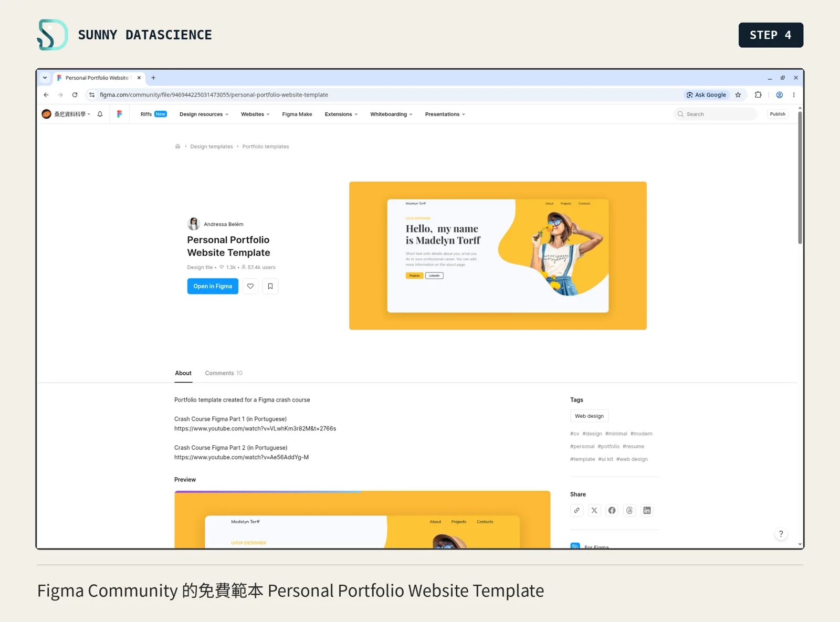Open Portfolio templates breadcrumb link
This screenshot has height=622, width=840.
click(x=266, y=146)
